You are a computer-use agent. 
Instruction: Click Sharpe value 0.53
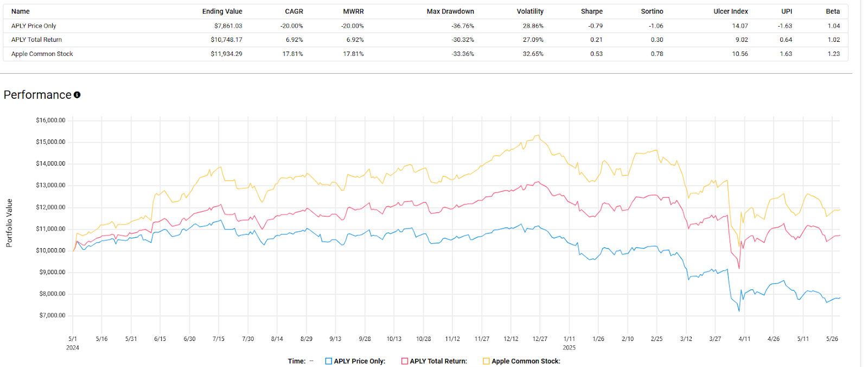(597, 54)
